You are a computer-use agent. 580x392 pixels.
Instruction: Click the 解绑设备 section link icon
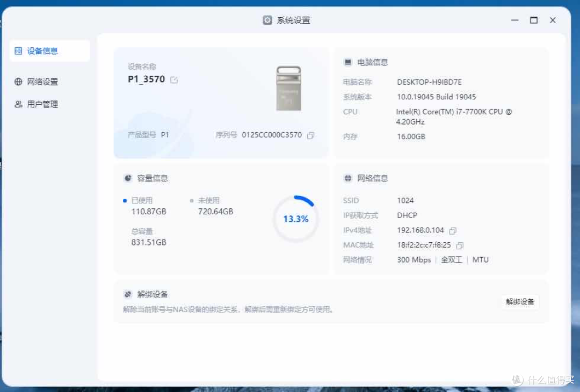pos(128,294)
